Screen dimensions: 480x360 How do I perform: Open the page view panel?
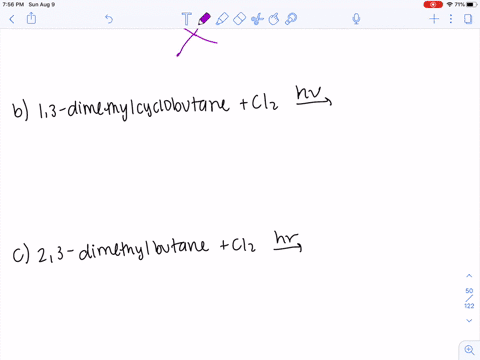(468, 19)
